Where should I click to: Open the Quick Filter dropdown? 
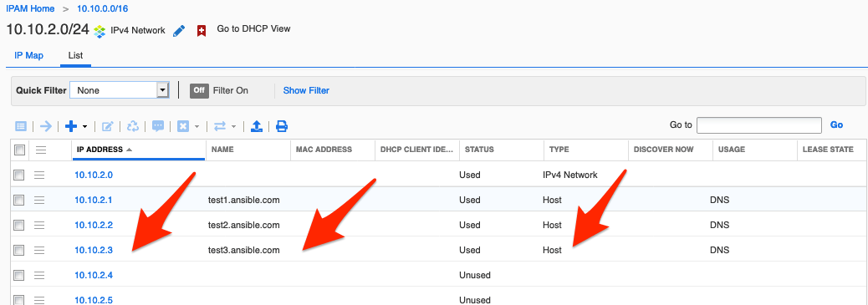(119, 90)
